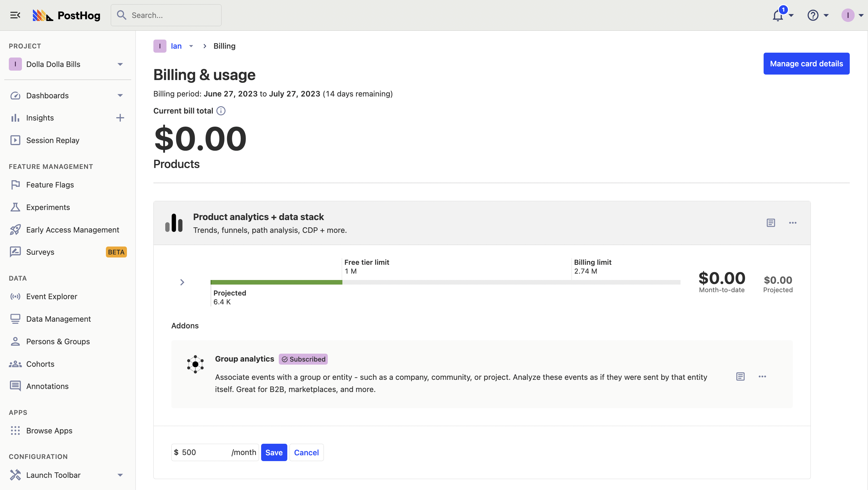Viewport: 868px width, 490px height.
Task: Open the three-dot menu for Product analytics
Action: 793,223
